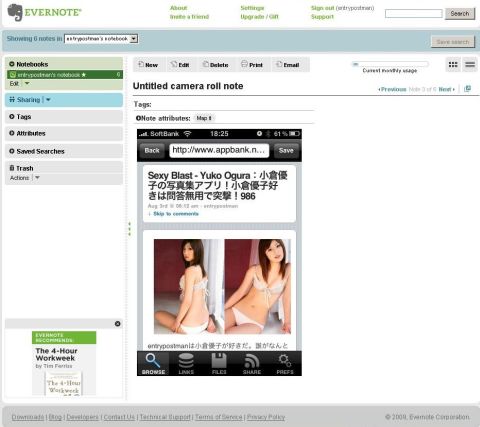Viewport: 480px width, 427px height.
Task: Collapse the Notebooks section
Action: click(x=12, y=64)
